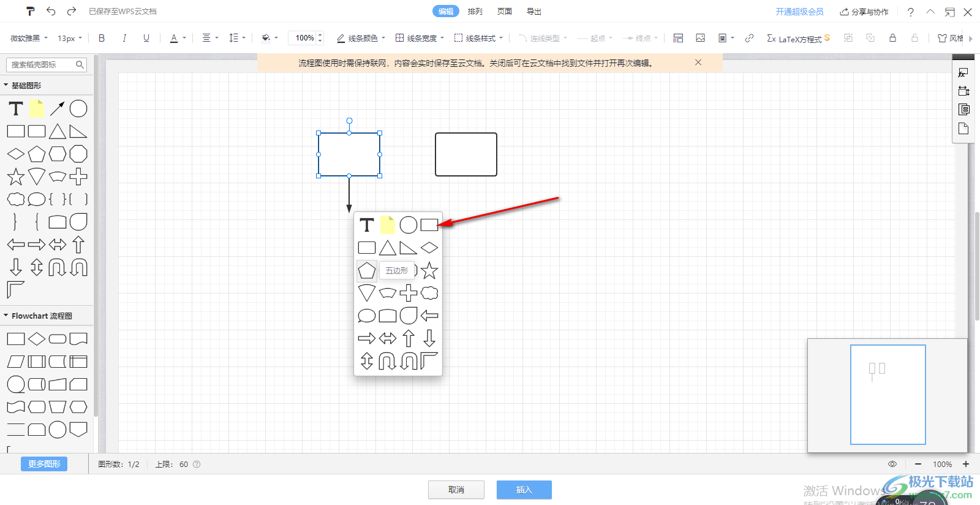Insert a table from the toolbar
Image resolution: width=980 pixels, height=505 pixels.
click(678, 38)
